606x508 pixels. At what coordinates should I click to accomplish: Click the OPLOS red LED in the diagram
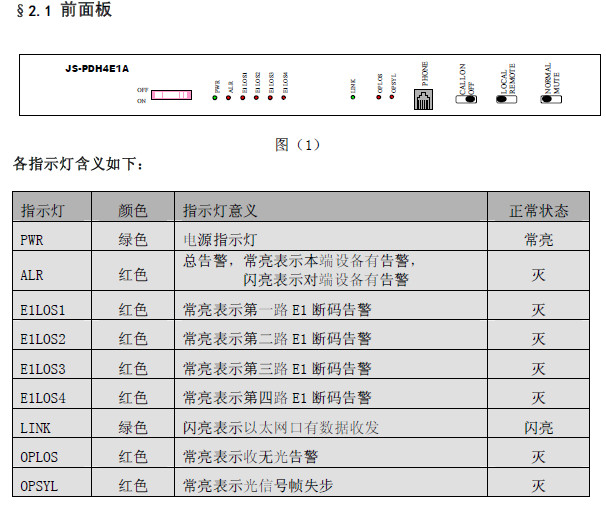379,97
